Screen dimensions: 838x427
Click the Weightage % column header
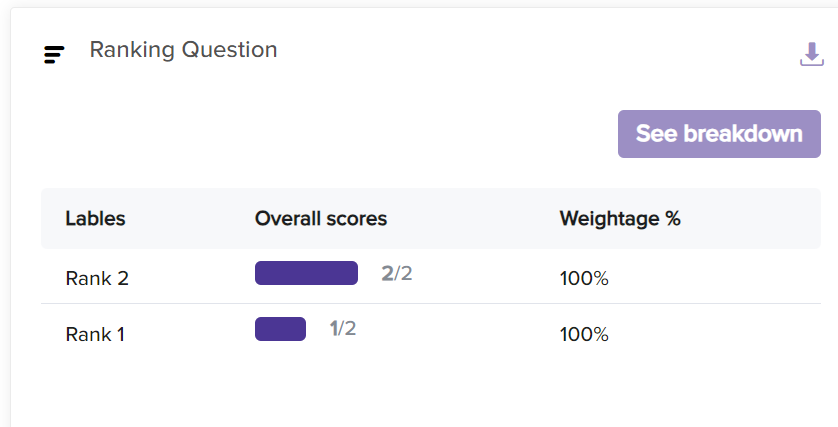coord(619,218)
